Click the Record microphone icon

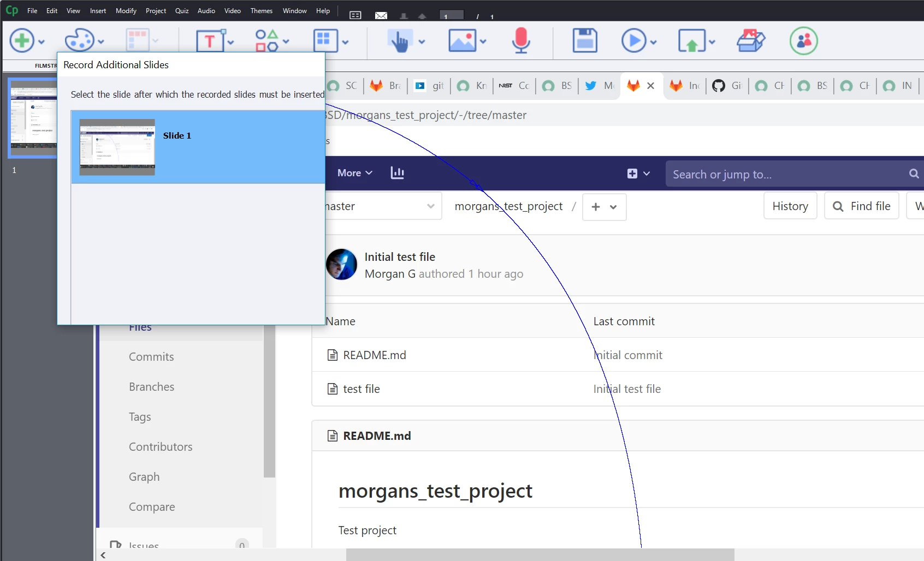(521, 41)
